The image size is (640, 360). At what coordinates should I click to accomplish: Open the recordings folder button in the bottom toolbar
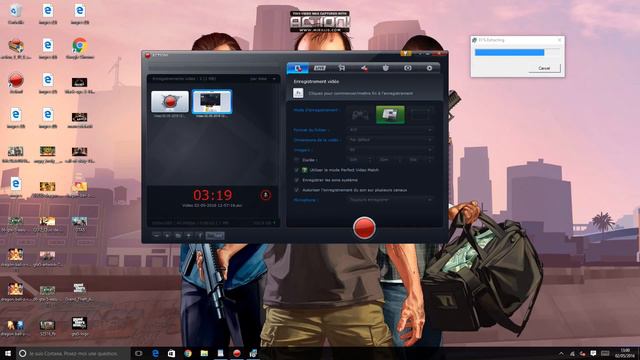(x=178, y=236)
